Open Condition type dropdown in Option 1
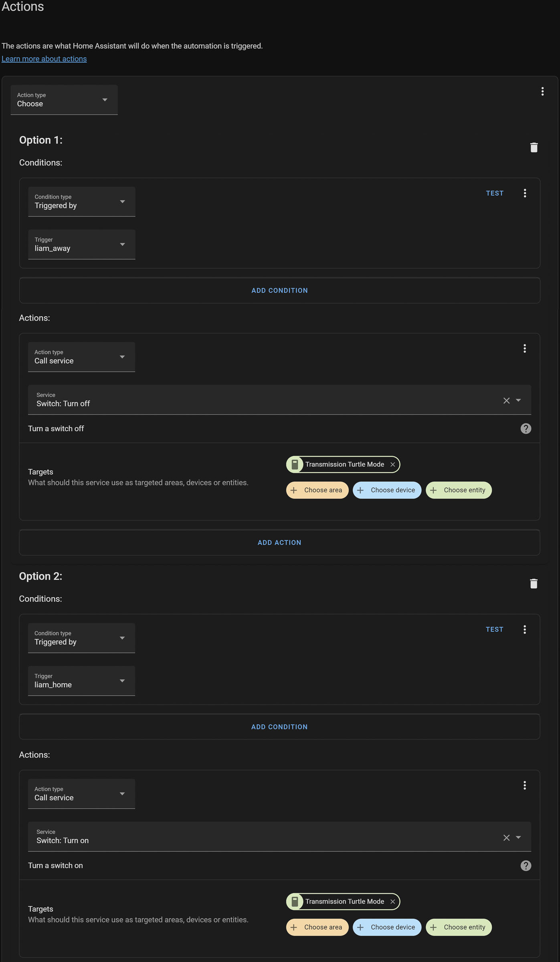 coord(81,202)
